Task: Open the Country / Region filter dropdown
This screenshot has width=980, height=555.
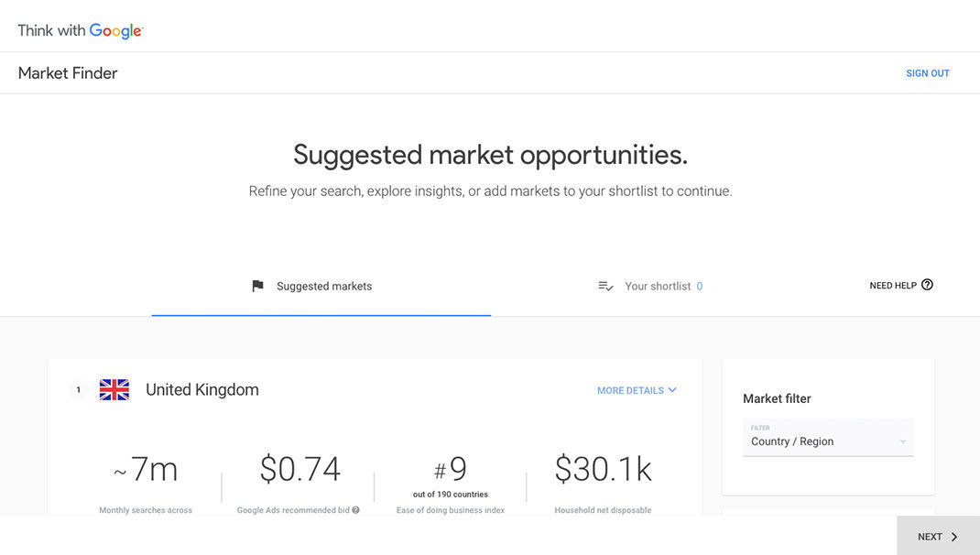Action: (x=827, y=441)
